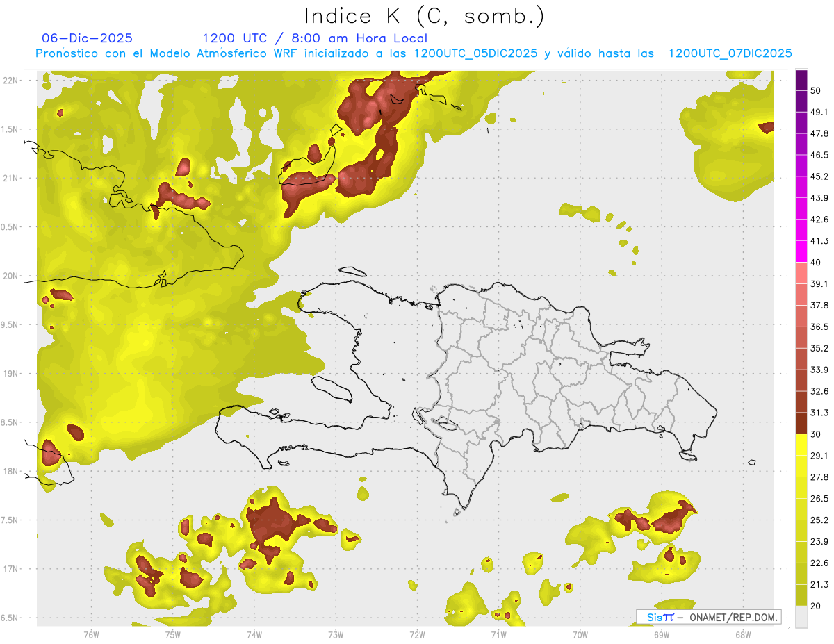Click the '41.3' color bar label
This screenshot has width=834, height=644.
[x=819, y=241]
